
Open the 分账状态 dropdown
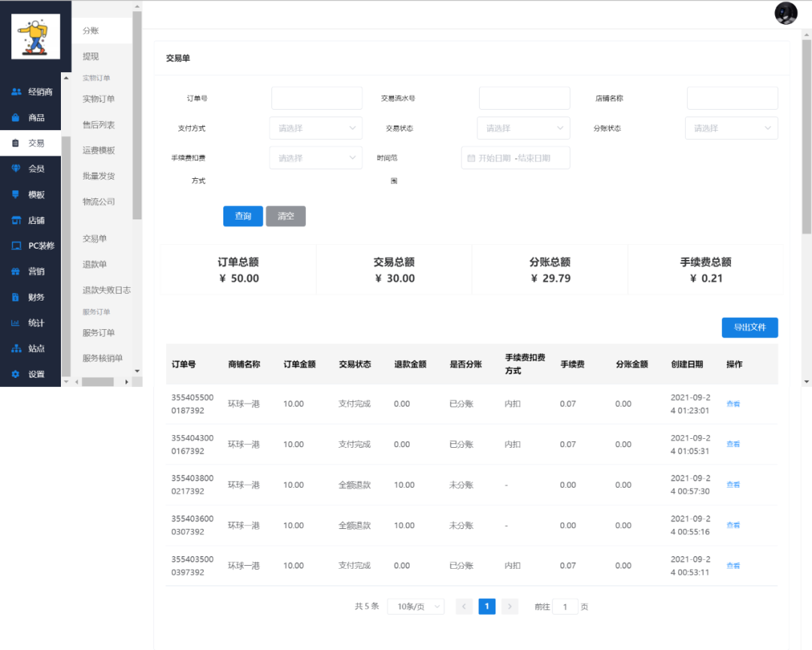pos(732,128)
